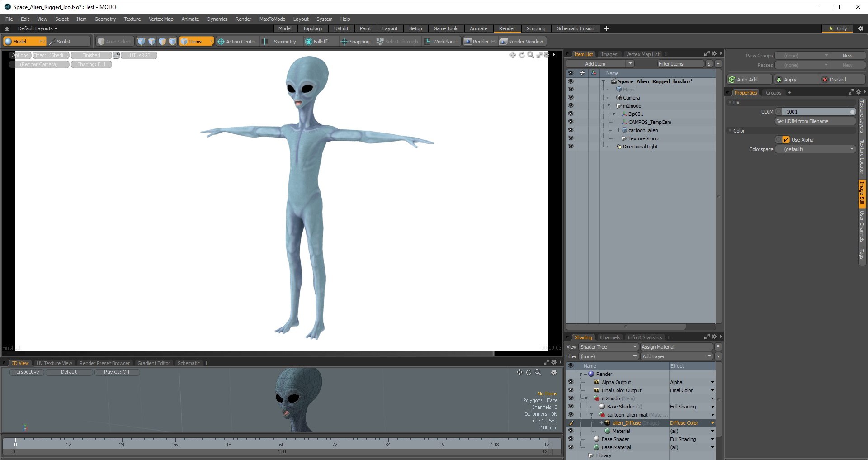Open the Add Layer dropdown
The width and height of the screenshot is (868, 460).
676,356
